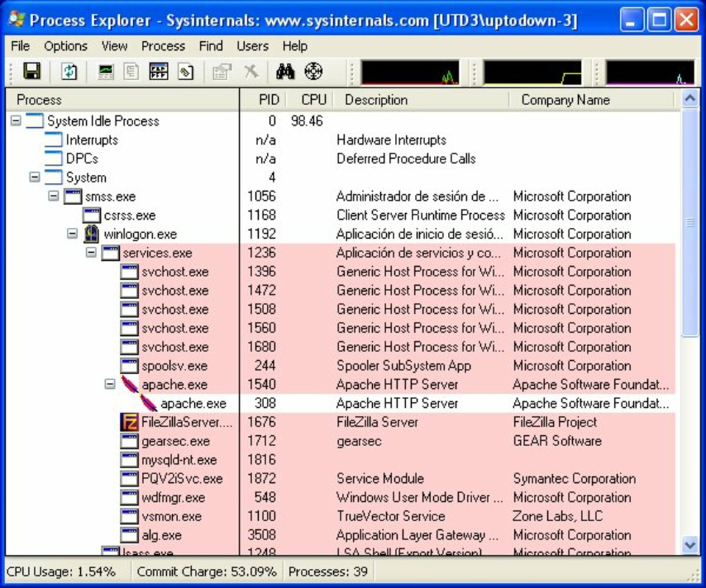Viewport: 706px width, 588px height.
Task: Open the Users menu
Action: [x=252, y=46]
